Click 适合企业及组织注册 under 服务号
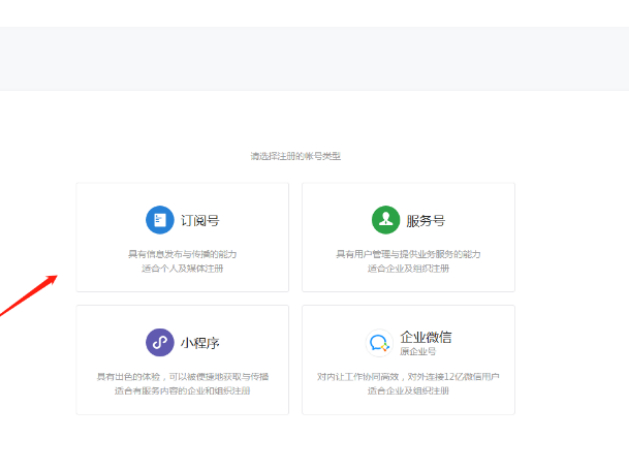Image resolution: width=629 pixels, height=472 pixels. 408,268
